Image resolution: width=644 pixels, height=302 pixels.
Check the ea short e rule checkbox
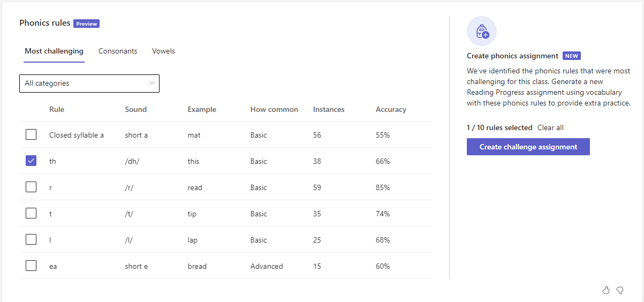point(31,266)
